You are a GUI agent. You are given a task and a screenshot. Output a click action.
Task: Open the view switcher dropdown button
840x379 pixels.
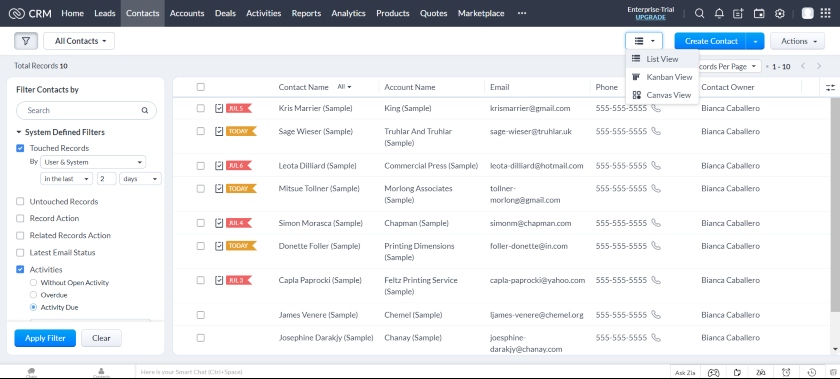pos(644,41)
